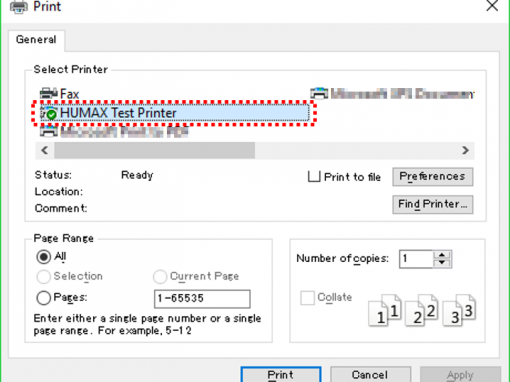Click the Find Printer button
Image resolution: width=510 pixels, height=382 pixels.
[432, 204]
